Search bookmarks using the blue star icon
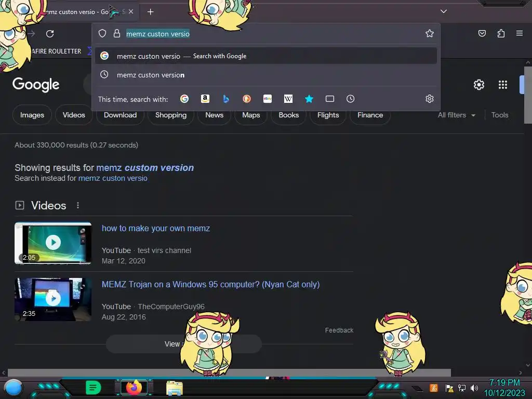The height and width of the screenshot is (399, 532). pos(309,99)
